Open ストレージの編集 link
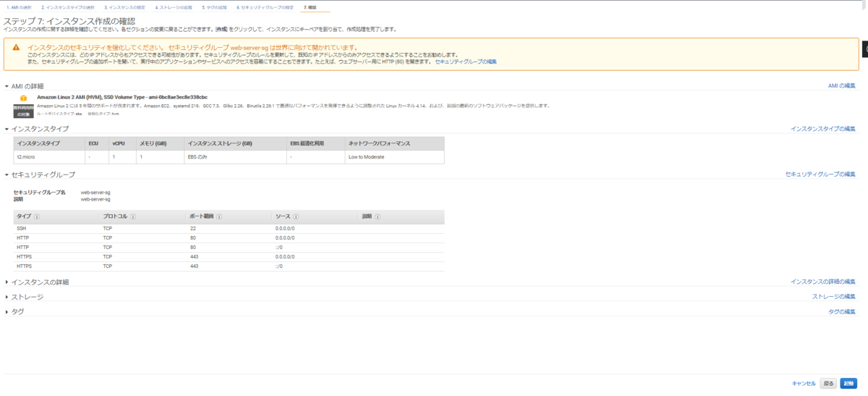The width and height of the screenshot is (868, 396). click(834, 296)
